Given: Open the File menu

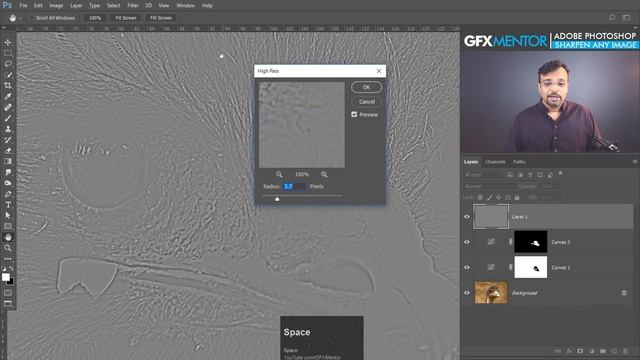Looking at the screenshot, I should click(23, 6).
